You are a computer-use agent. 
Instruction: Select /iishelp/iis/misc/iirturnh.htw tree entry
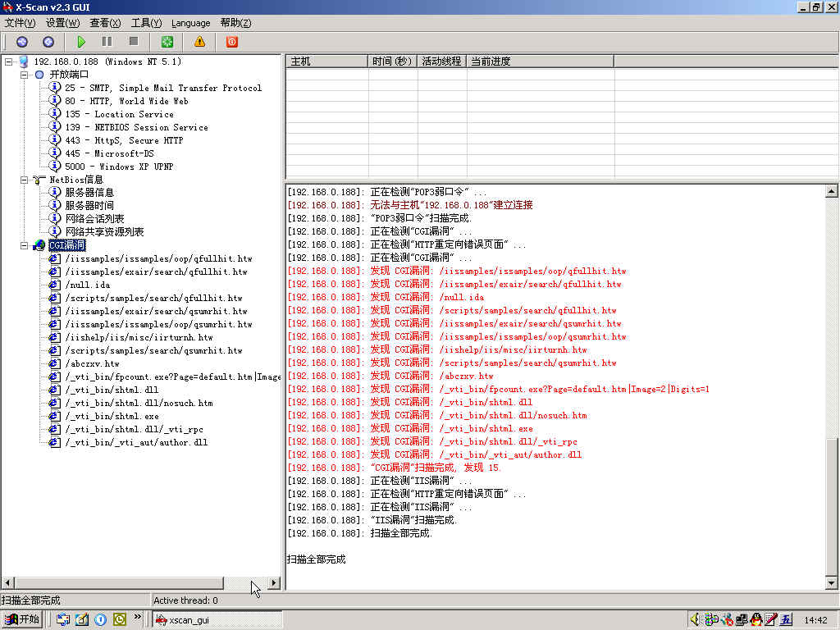pyautogui.click(x=139, y=337)
